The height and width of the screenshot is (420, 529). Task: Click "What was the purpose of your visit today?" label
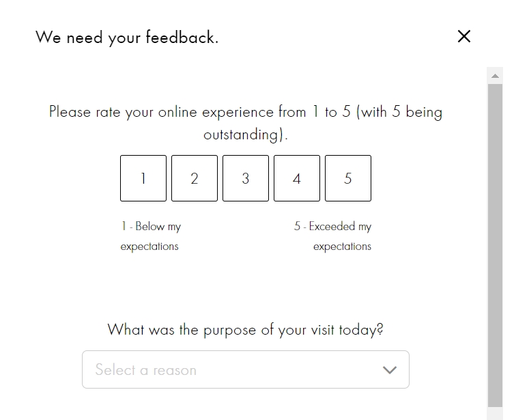(x=245, y=330)
